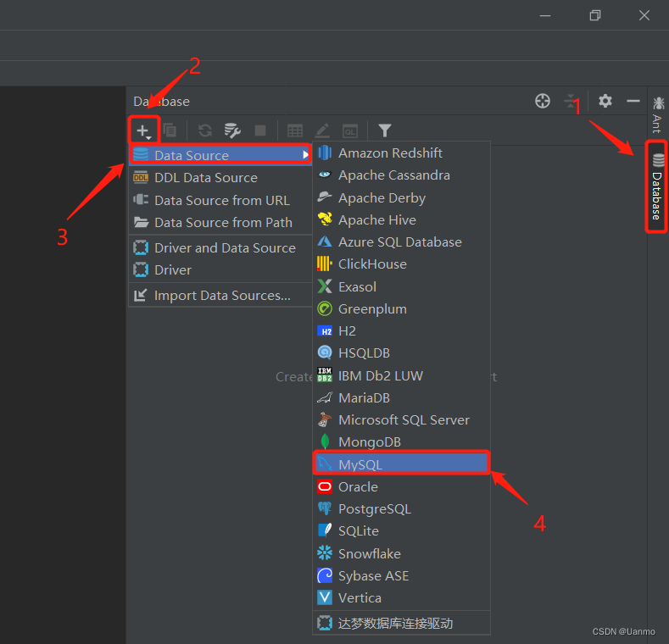The height and width of the screenshot is (644, 669).
Task: Select Amazon Redshift data source
Action: tap(402, 153)
